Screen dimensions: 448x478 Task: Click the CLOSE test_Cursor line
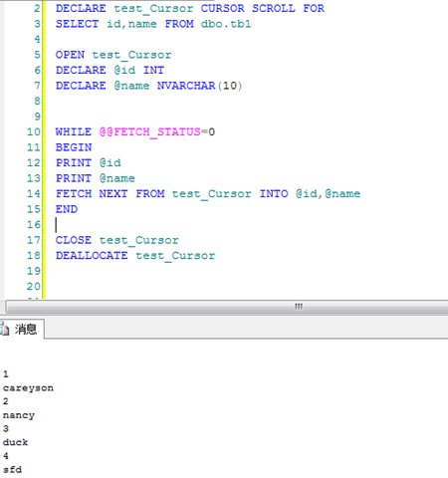click(x=117, y=240)
